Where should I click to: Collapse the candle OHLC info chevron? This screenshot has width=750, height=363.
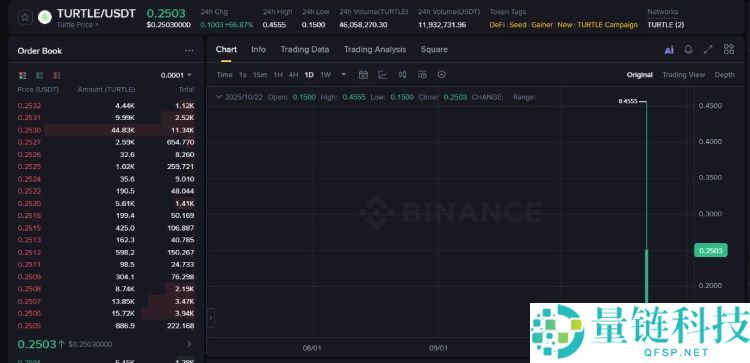coord(219,97)
